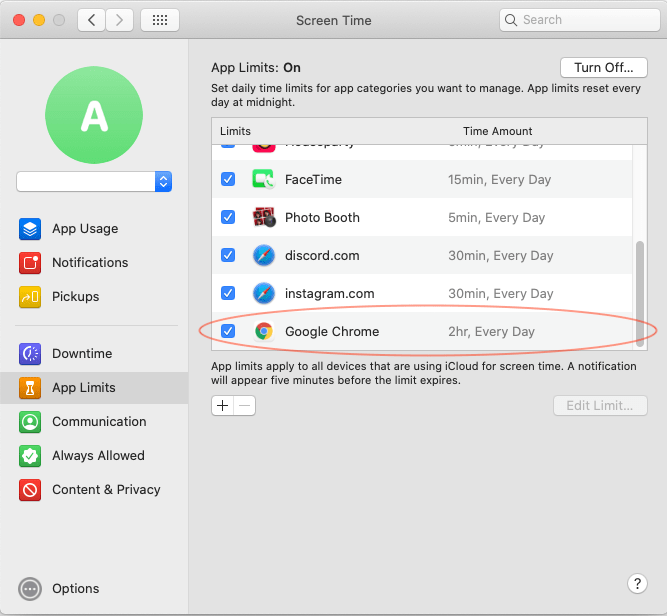Click the Limits column header
This screenshot has width=667, height=616.
pos(235,131)
